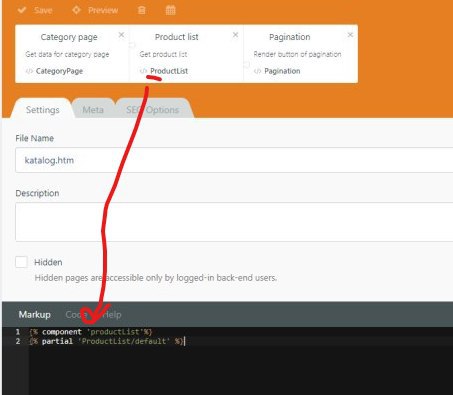Viewport: 453px width, 395px height.
Task: Place the cursor on the partial 'ProductList/default' line
Action: tap(107, 341)
